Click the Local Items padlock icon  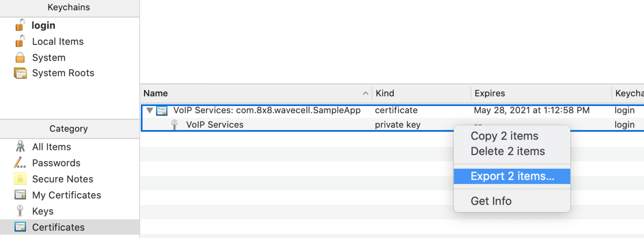pos(20,41)
